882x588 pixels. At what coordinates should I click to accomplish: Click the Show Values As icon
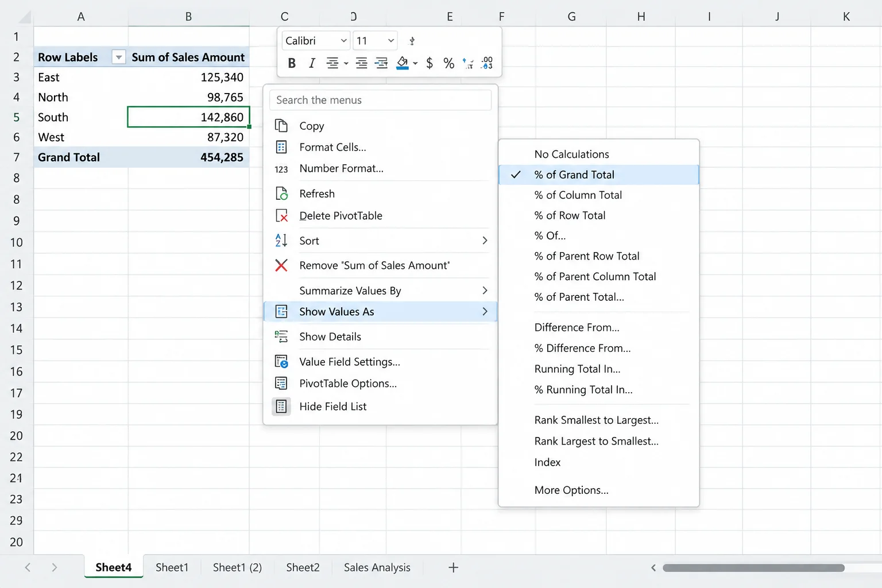(281, 312)
